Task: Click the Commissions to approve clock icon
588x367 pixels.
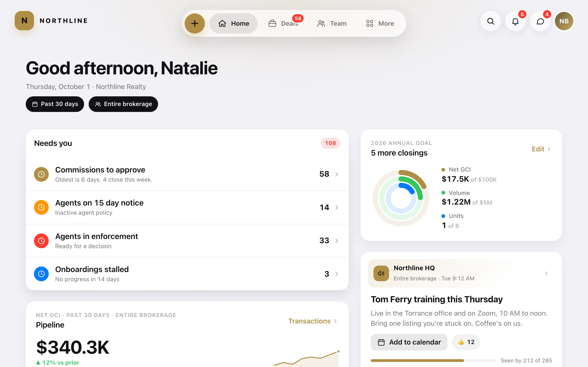Action: [x=41, y=174]
